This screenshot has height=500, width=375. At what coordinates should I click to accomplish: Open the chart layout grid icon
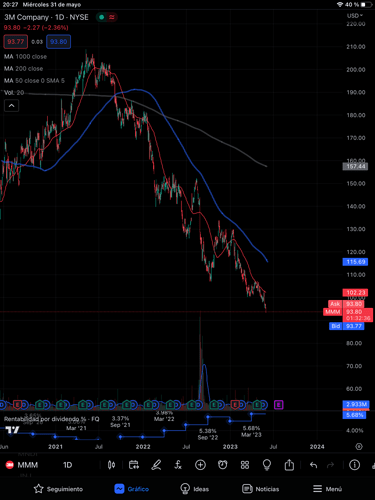[245, 465]
